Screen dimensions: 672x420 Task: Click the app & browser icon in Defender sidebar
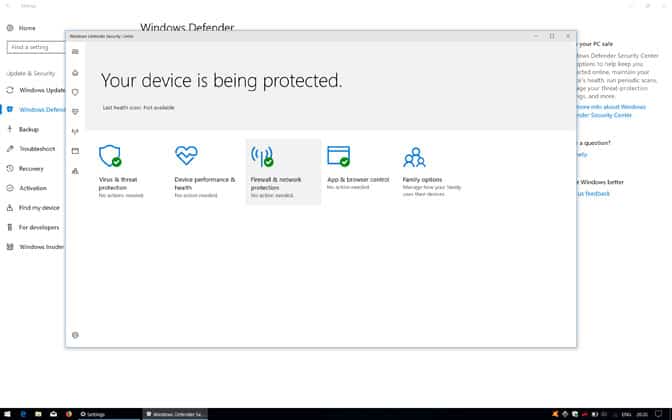(75, 151)
